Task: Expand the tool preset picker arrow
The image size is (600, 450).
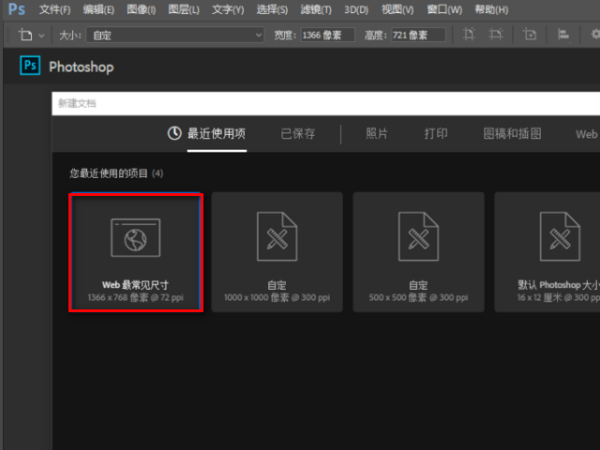Action: click(41, 36)
